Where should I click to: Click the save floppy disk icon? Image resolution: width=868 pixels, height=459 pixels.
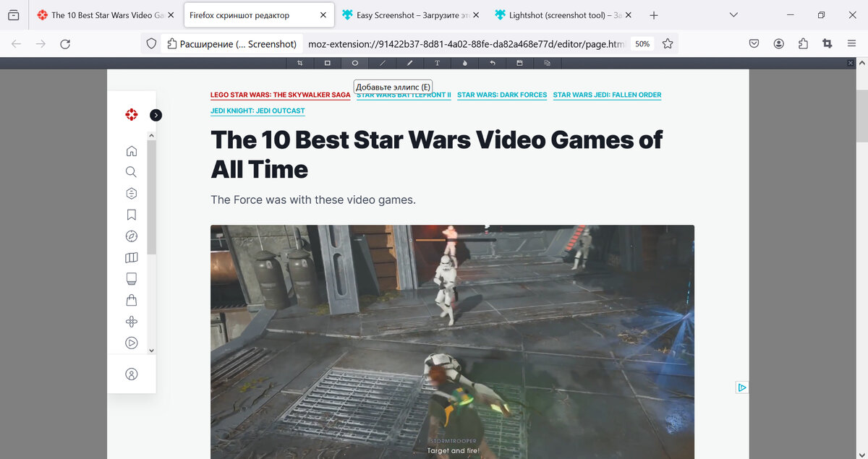(x=519, y=63)
